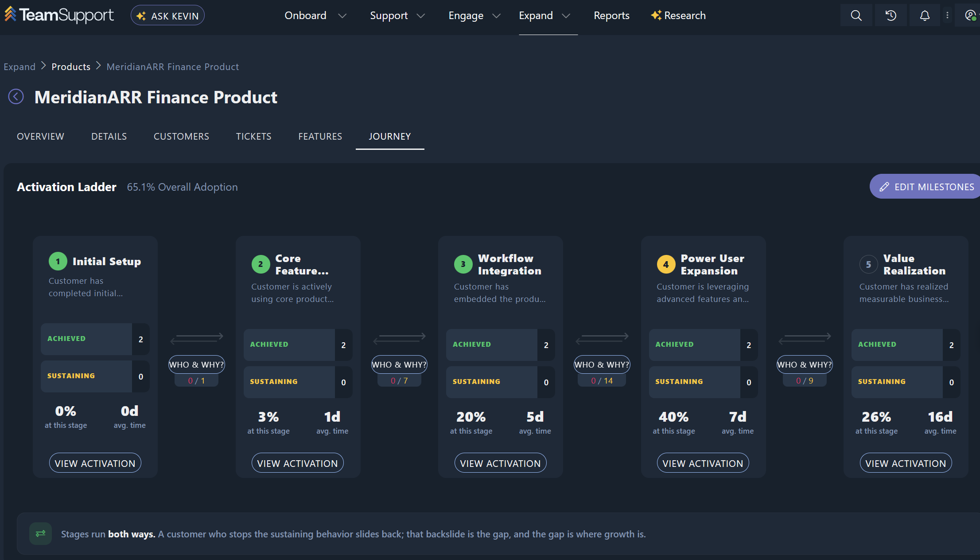Viewport: 980px width, 560px height.
Task: View activation for Initial Setup
Action: pos(95,463)
